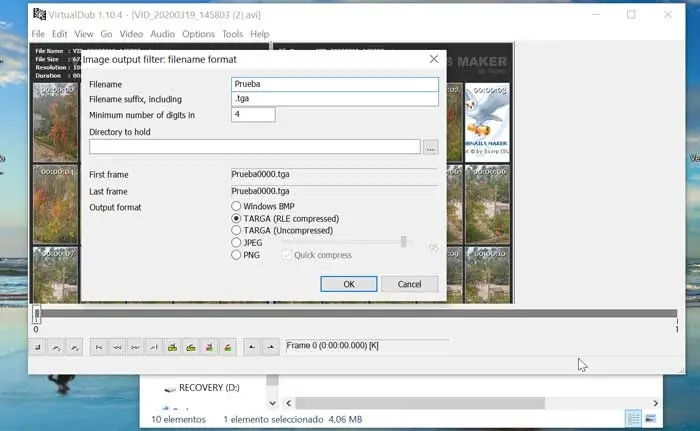
Task: Click the thumbnail stamped 00:00:04
Action: point(55,204)
